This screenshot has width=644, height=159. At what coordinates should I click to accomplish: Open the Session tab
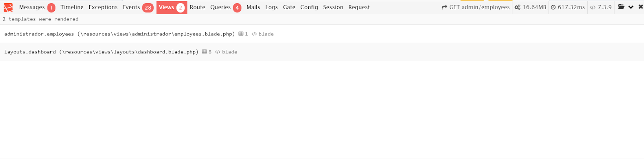coord(333,7)
